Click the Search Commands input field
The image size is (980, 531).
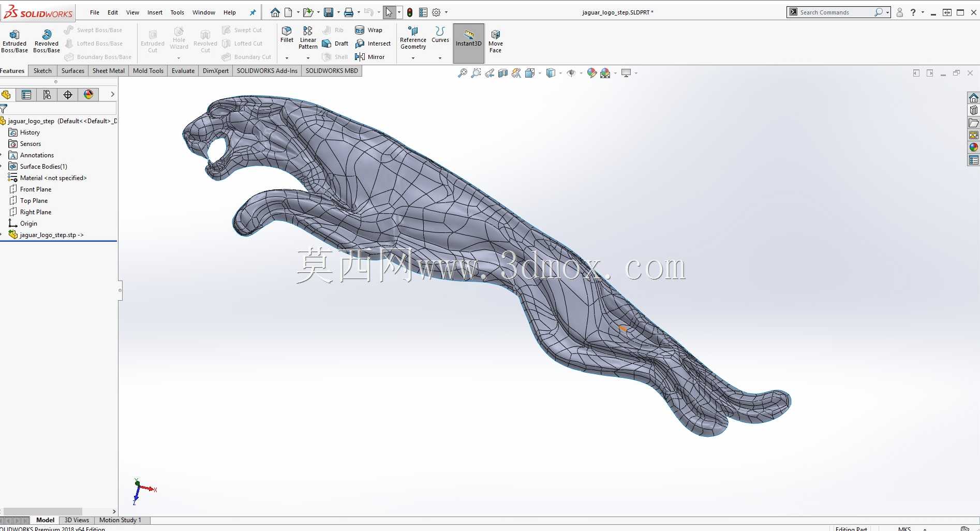click(836, 12)
